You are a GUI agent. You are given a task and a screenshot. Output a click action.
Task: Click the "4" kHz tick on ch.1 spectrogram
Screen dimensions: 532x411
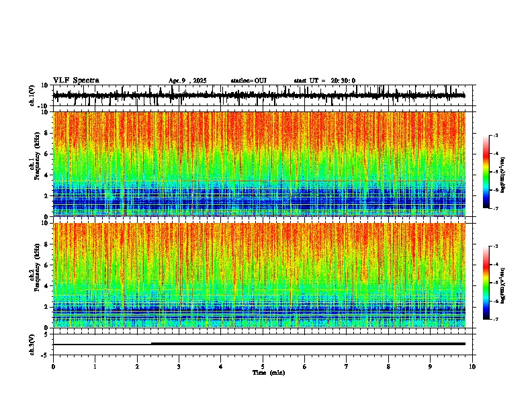coord(46,175)
